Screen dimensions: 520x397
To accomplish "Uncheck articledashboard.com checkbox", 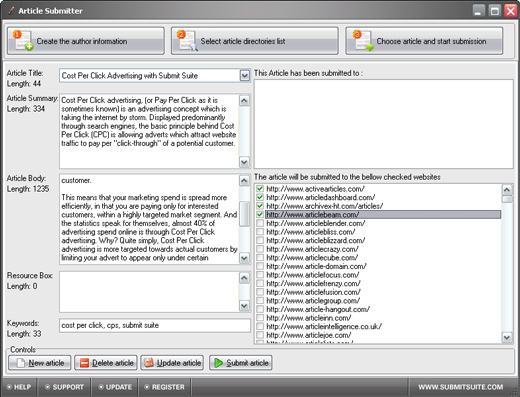I will tap(260, 197).
